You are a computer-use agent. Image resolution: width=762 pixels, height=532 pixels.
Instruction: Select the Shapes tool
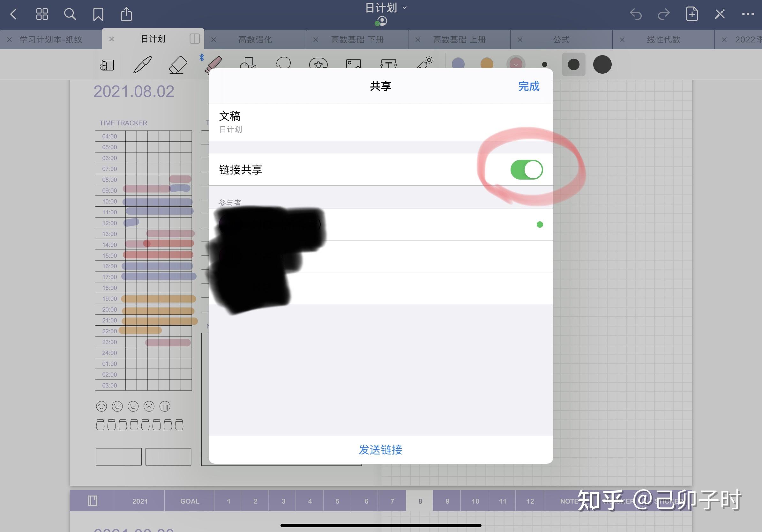248,63
